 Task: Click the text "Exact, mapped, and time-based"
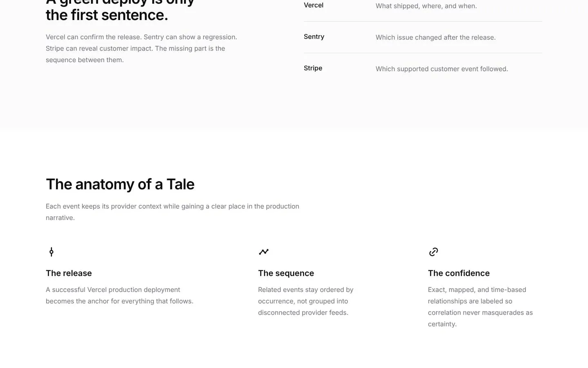477,290
